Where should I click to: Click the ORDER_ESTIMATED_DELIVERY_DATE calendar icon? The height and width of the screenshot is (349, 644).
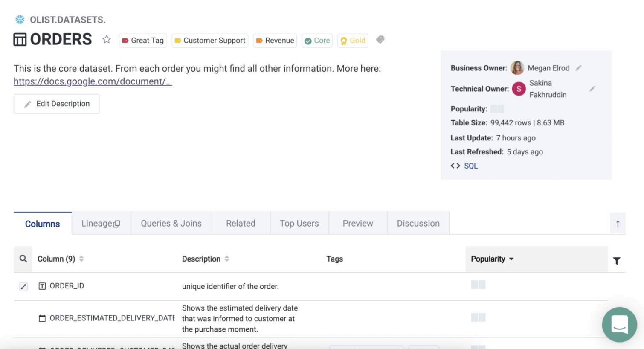(42, 318)
